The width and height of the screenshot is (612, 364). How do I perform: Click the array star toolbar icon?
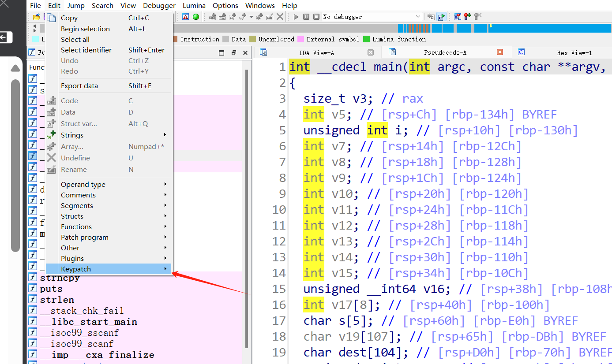[x=259, y=17]
